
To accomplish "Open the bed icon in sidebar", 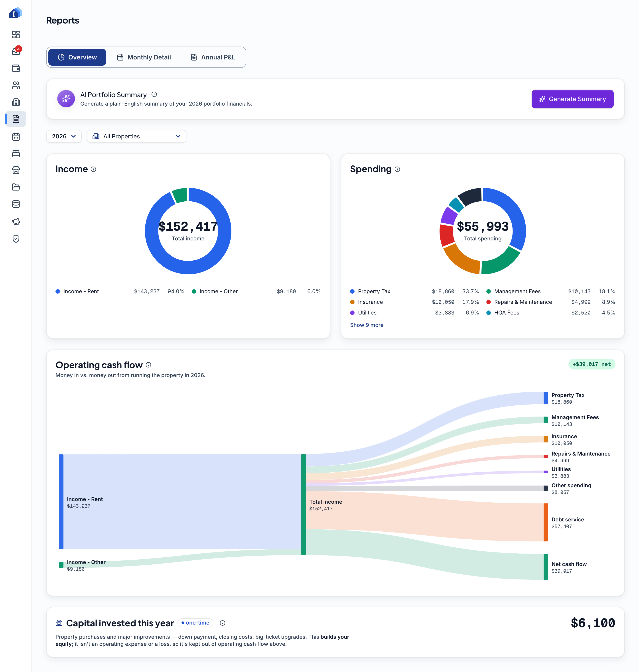I will tap(16, 153).
